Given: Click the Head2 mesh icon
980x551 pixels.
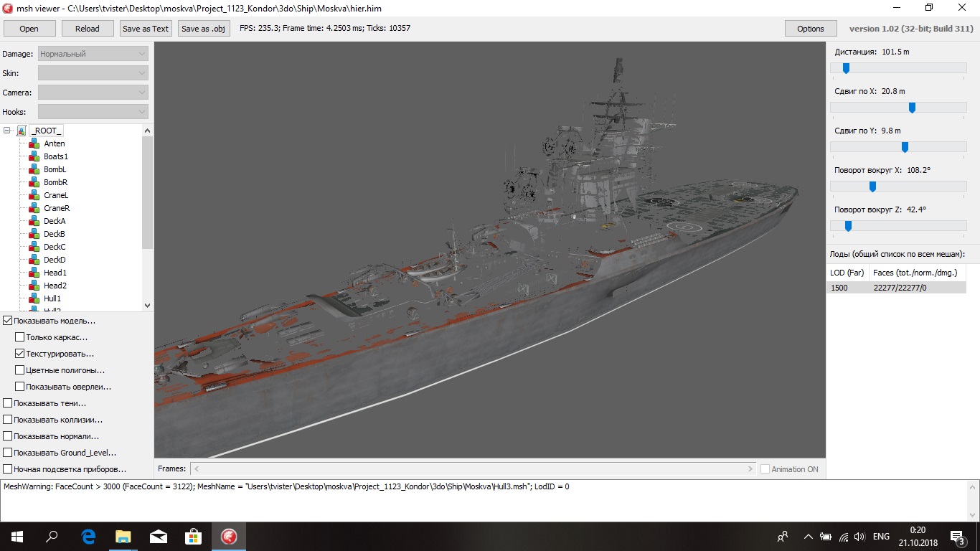Looking at the screenshot, I should point(34,286).
